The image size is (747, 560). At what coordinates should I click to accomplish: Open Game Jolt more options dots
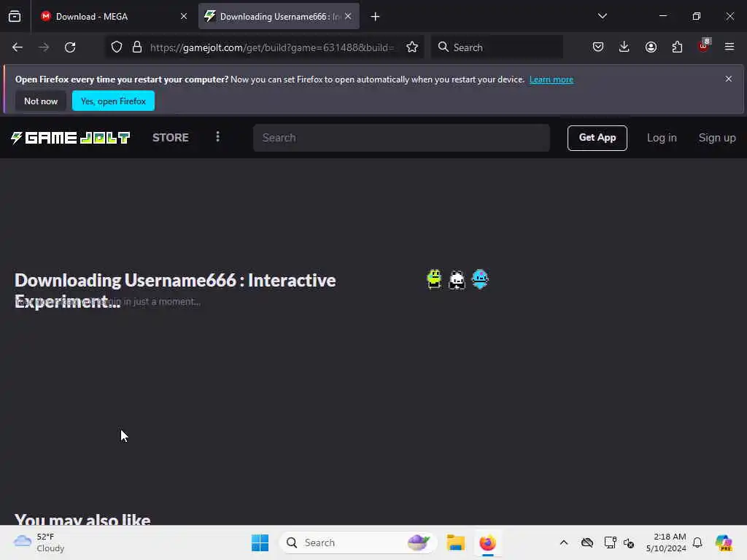(217, 137)
